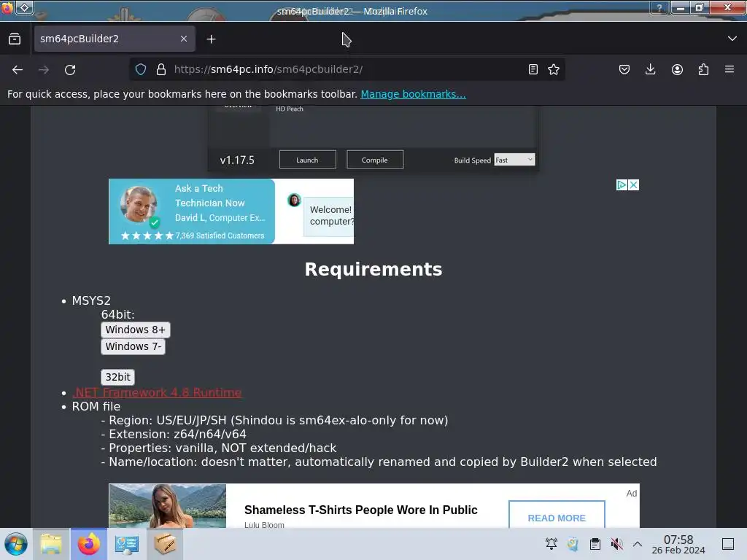Viewport: 747px width, 560px height.
Task: Click the URL address bar field
Action: (x=347, y=69)
